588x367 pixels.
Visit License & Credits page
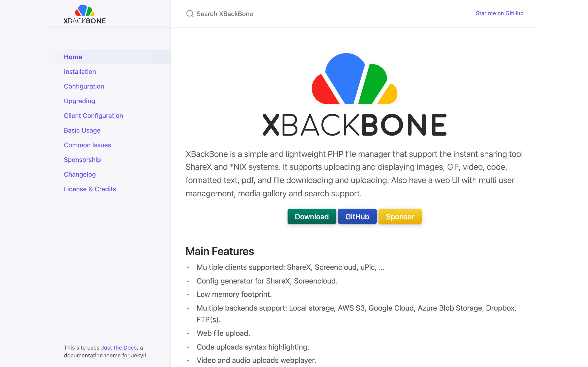[x=90, y=189]
